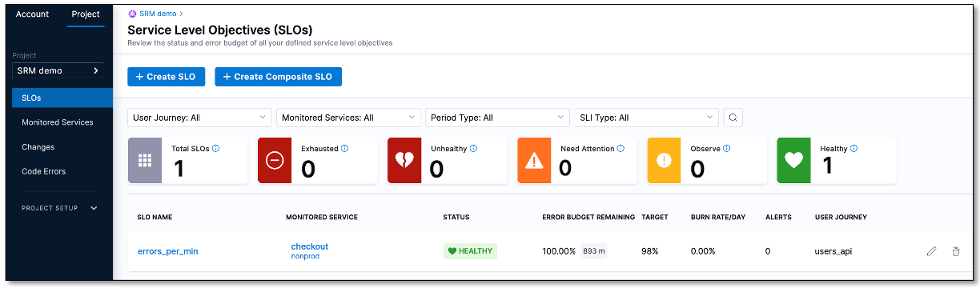
Task: Click the Unhealthy broken heart icon
Action: point(404,160)
